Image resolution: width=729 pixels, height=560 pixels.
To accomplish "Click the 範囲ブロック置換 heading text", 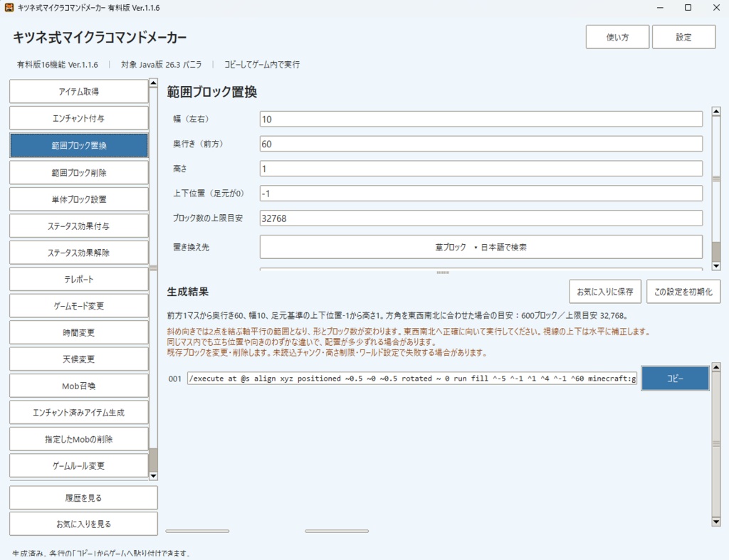I will point(212,92).
